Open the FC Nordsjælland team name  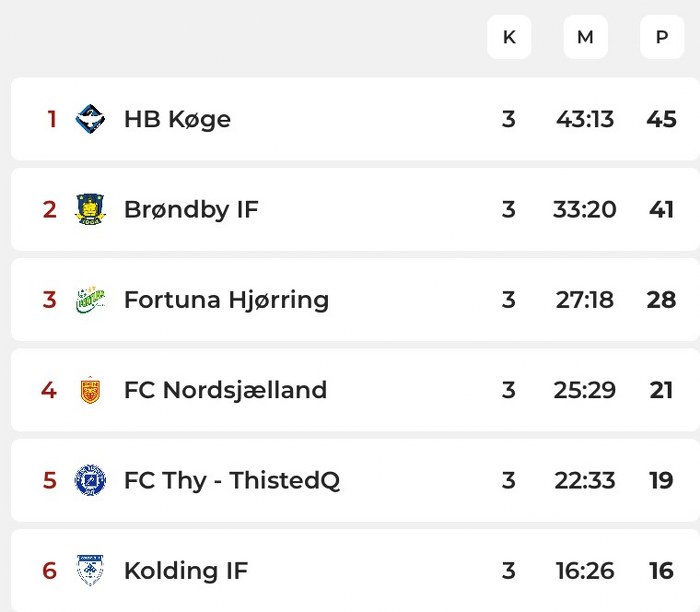coord(225,390)
